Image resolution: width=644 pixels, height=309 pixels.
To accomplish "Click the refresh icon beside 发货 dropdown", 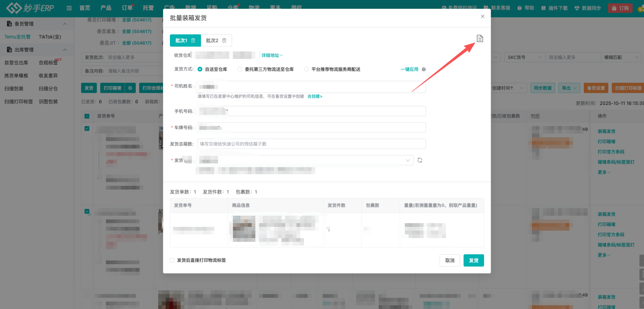I will tap(419, 160).
